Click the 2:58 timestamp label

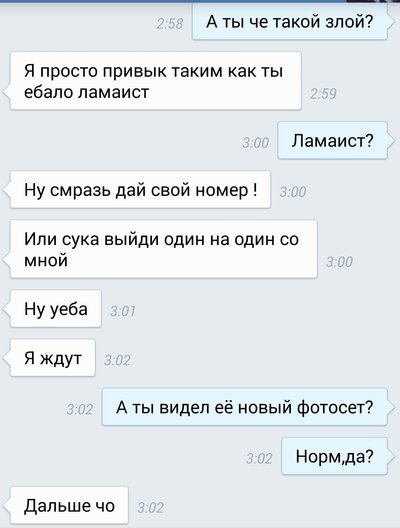pos(170,24)
